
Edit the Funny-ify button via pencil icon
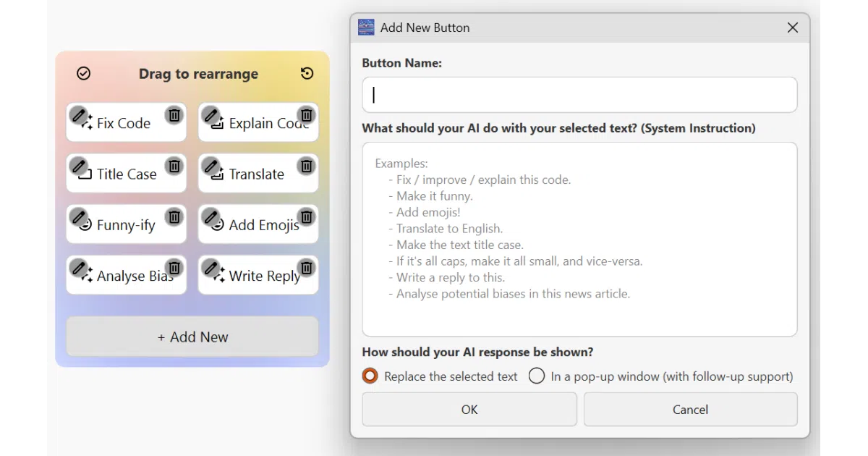(79, 216)
